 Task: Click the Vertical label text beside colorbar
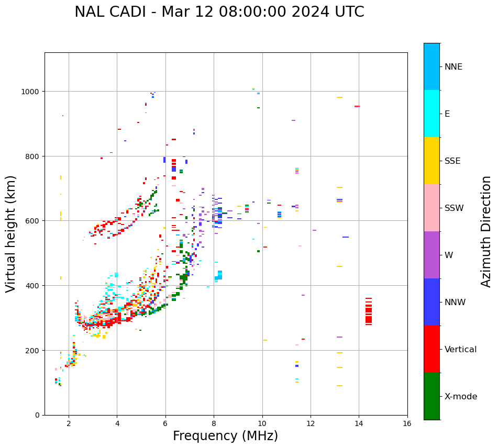click(461, 350)
